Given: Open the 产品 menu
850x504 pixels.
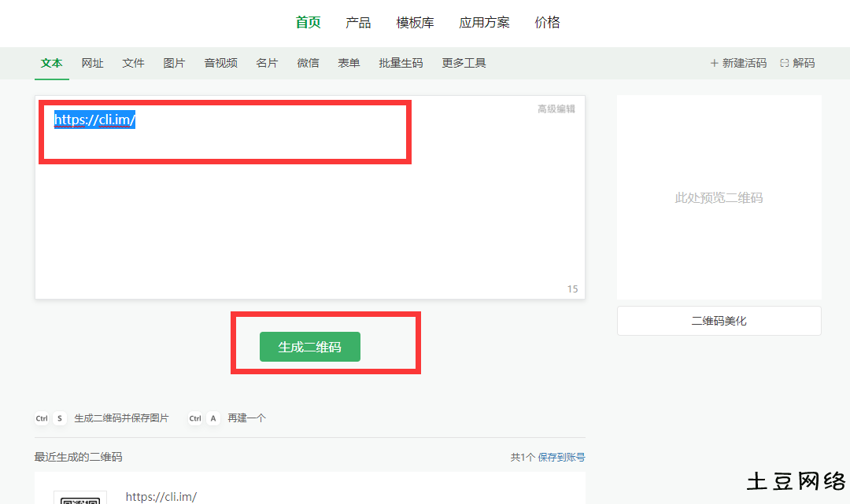Looking at the screenshot, I should coord(359,22).
